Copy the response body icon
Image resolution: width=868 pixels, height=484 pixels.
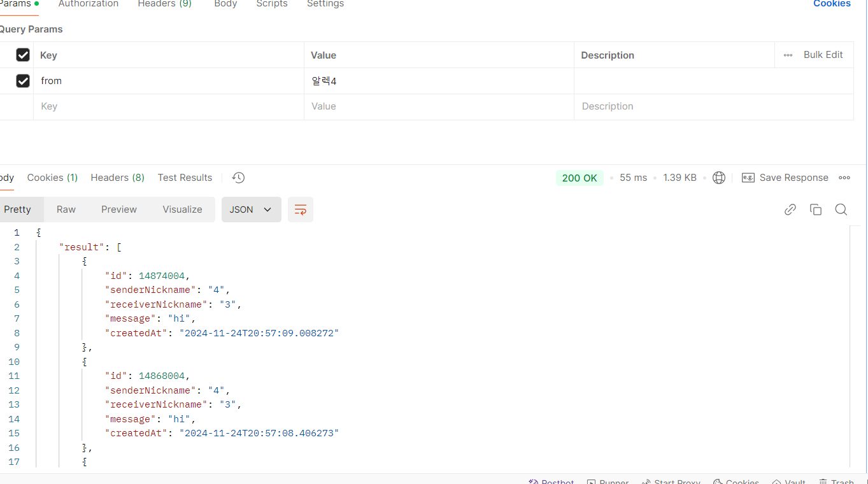pos(816,210)
